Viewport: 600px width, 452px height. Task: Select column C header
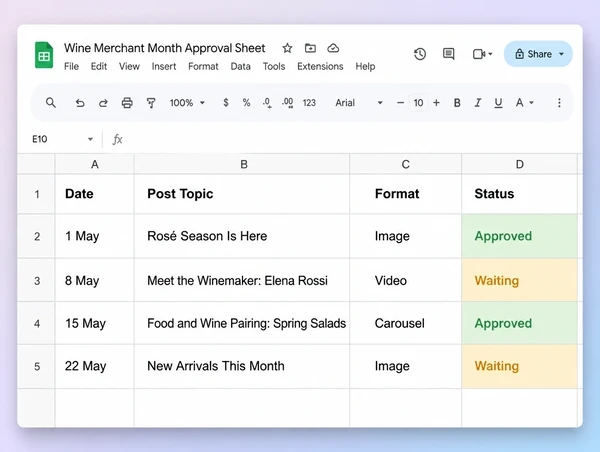[406, 164]
